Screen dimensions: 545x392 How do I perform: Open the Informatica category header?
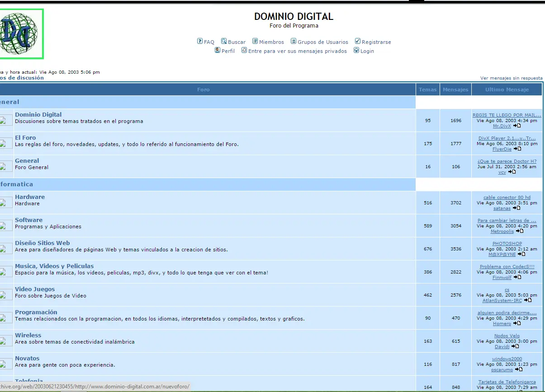point(17,184)
